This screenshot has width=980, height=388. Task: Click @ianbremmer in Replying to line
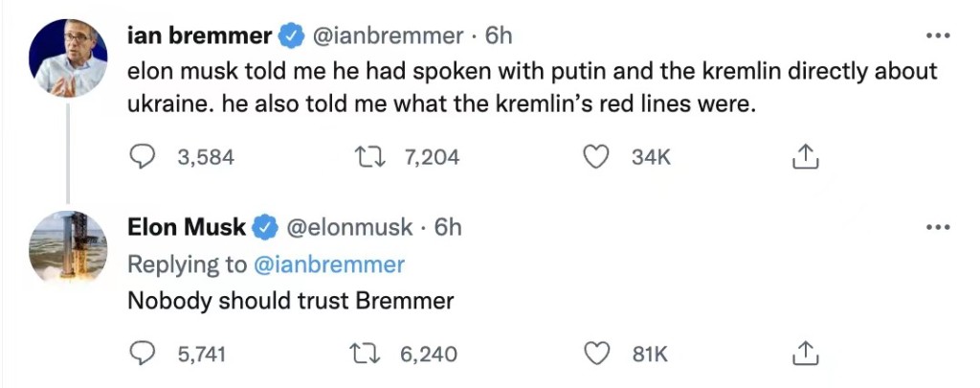coord(332,263)
